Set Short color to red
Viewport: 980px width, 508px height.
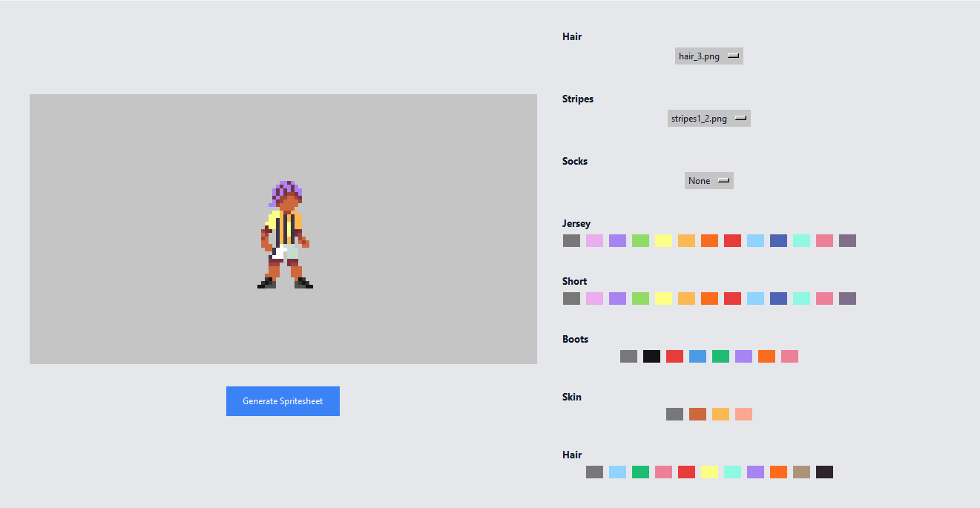coord(732,299)
